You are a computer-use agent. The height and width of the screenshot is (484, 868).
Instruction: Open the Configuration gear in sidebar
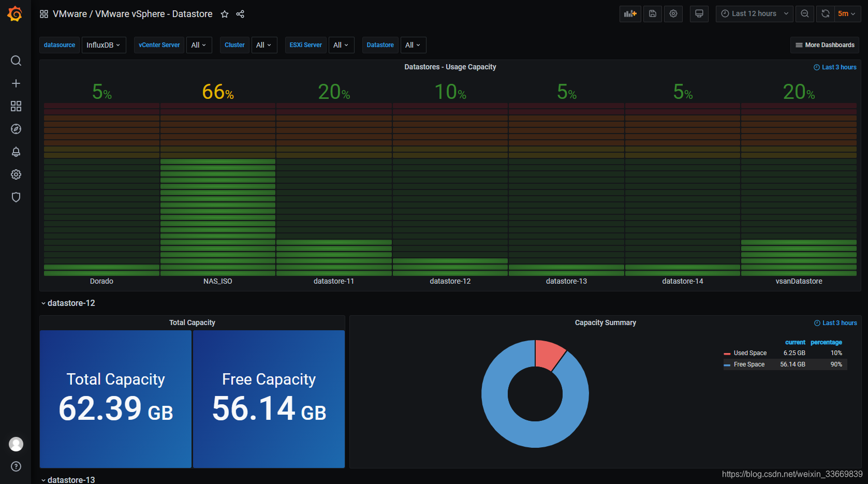pos(16,174)
